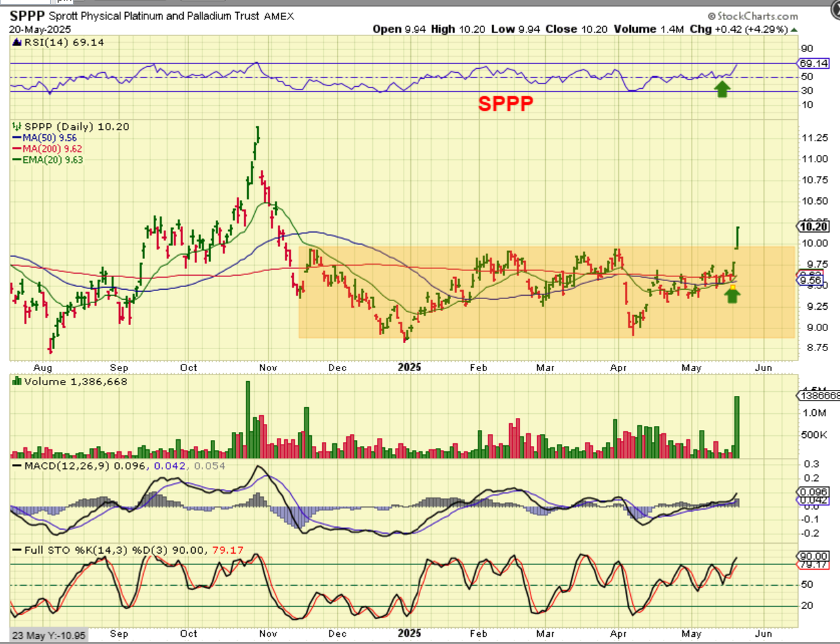Click the Volume 1.4M header value
This screenshot has width=840, height=644.
(x=649, y=29)
